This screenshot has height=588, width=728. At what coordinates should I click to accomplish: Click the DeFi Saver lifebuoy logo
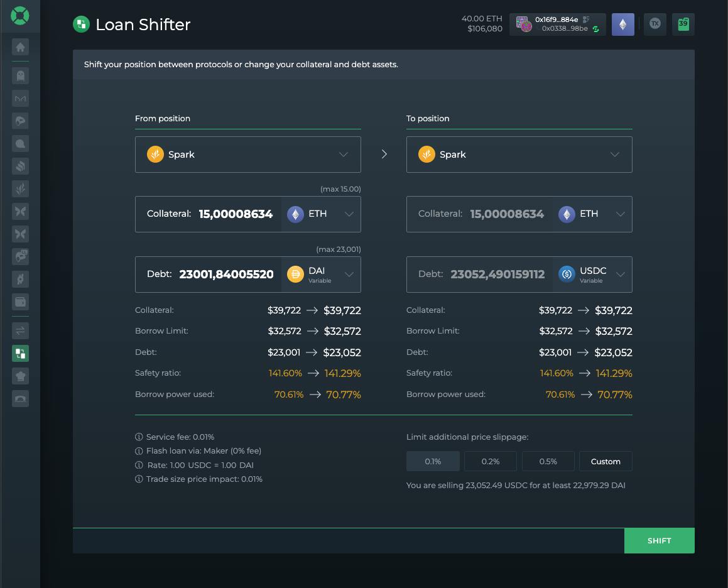coord(20,16)
